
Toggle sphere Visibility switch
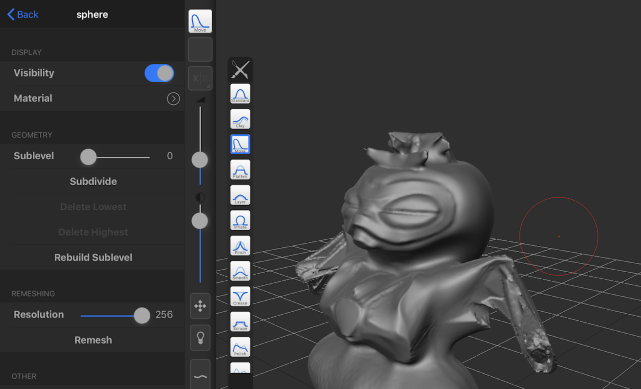click(159, 73)
